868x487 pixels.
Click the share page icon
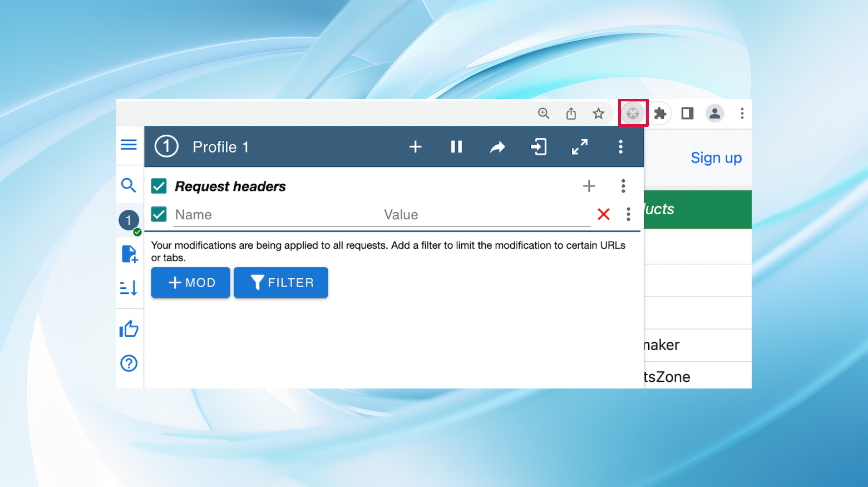(x=571, y=114)
